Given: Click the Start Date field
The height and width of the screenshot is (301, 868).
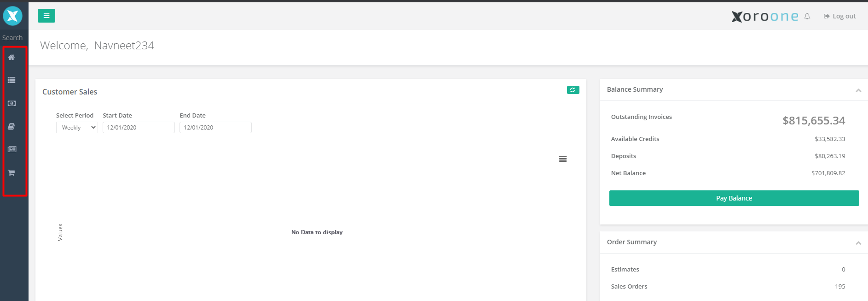Looking at the screenshot, I should pos(138,128).
